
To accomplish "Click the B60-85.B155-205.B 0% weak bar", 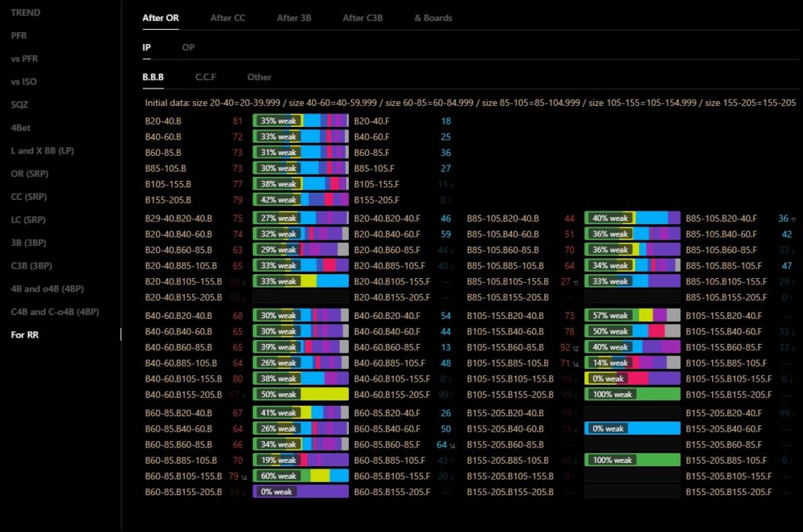I will (x=300, y=492).
